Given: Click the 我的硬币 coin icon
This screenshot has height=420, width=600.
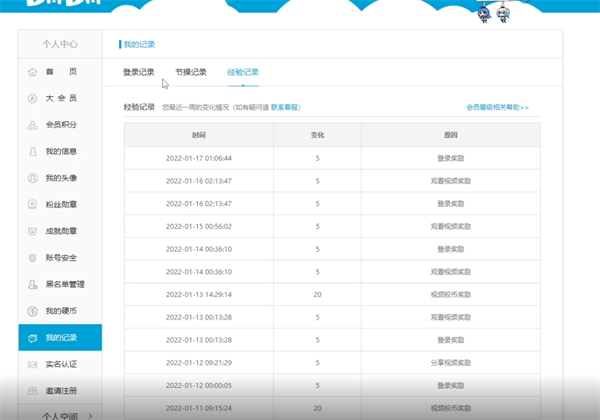Looking at the screenshot, I should (33, 311).
